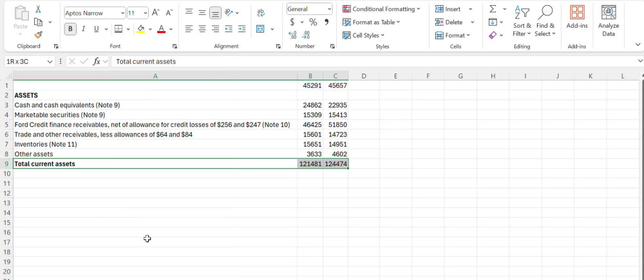The height and width of the screenshot is (280, 644).
Task: Click the Orientation text angle icon
Action: [229, 12]
